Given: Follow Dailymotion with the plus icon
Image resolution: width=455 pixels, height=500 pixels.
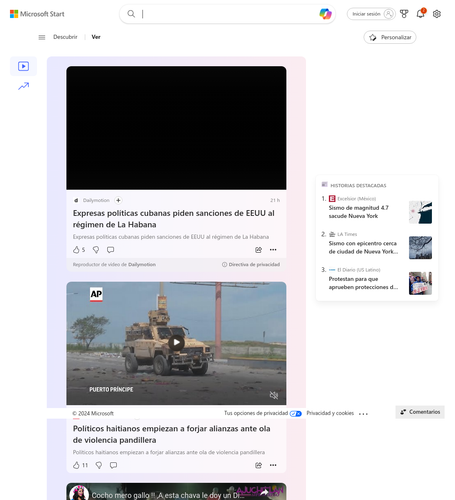Looking at the screenshot, I should point(118,200).
